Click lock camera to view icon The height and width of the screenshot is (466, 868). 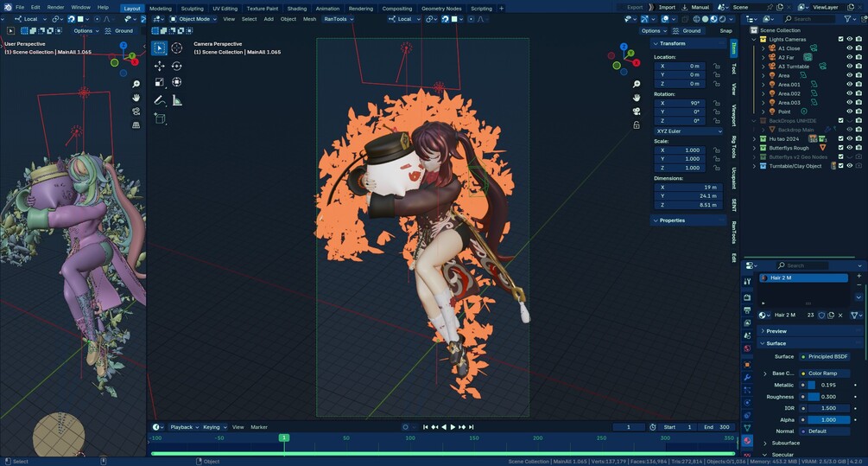tap(637, 125)
